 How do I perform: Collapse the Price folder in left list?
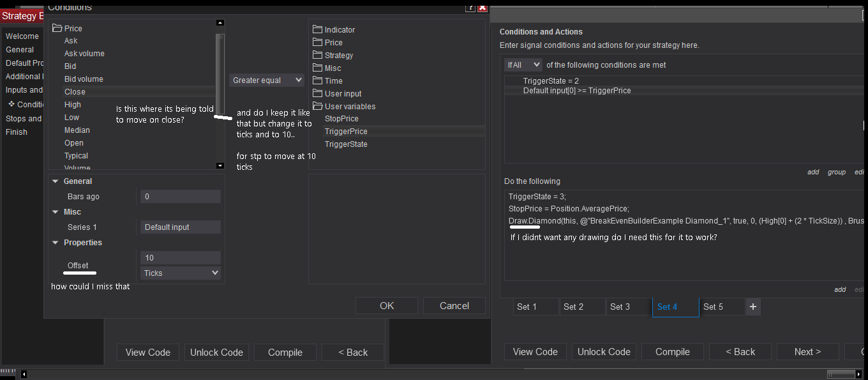tap(57, 28)
